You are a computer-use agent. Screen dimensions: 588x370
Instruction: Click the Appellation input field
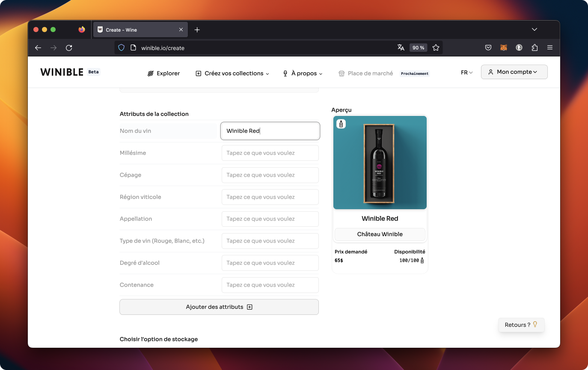coord(270,219)
